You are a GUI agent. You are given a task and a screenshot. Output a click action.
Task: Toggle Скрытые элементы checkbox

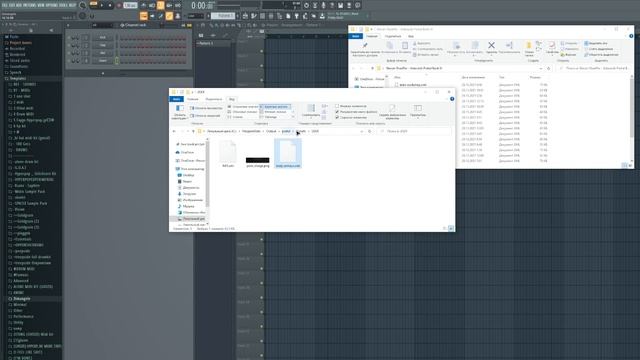click(x=337, y=118)
